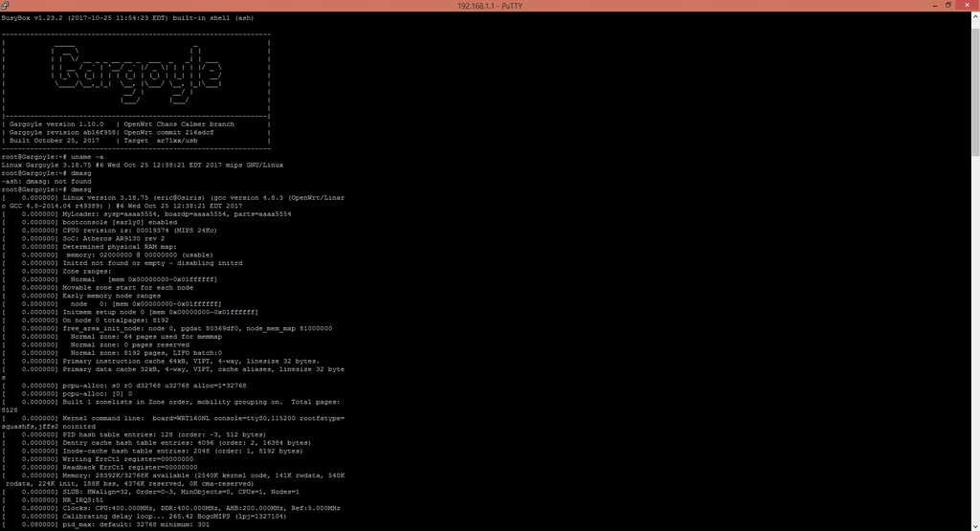The image size is (980, 531).
Task: Click the "Readback ErrCtl register=00000000" line
Action: click(x=100, y=467)
